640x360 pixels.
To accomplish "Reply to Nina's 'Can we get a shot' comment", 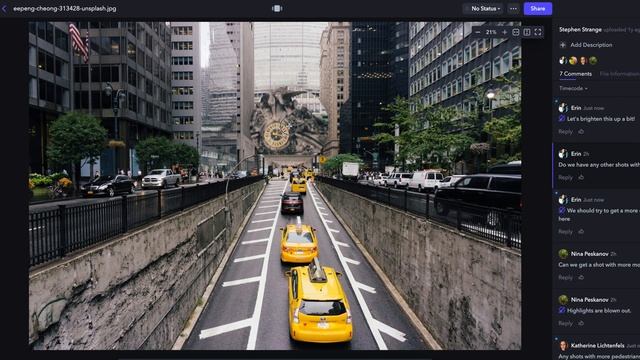I will point(565,278).
